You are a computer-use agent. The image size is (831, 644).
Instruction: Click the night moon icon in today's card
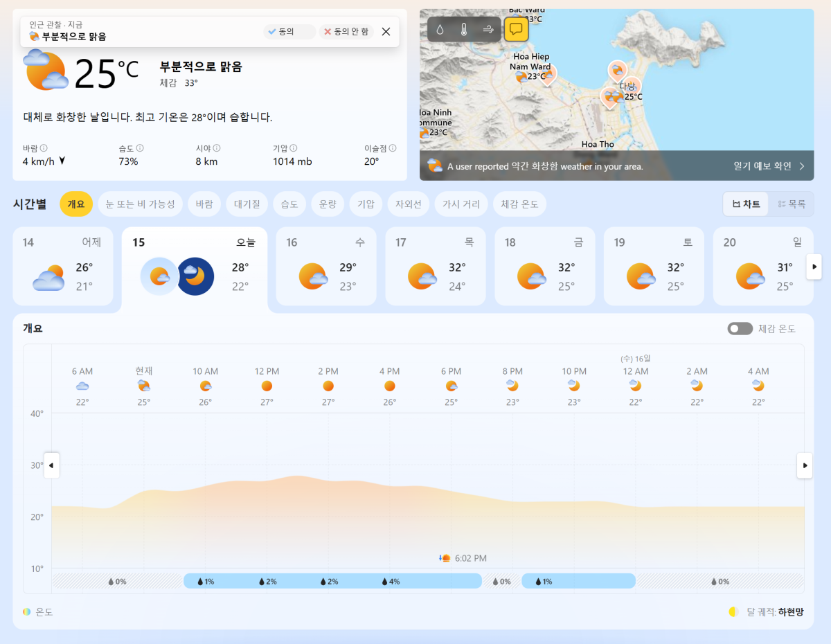tap(195, 276)
